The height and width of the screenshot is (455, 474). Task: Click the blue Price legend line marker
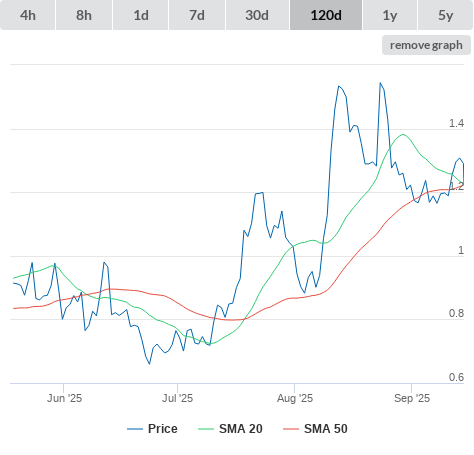135,429
